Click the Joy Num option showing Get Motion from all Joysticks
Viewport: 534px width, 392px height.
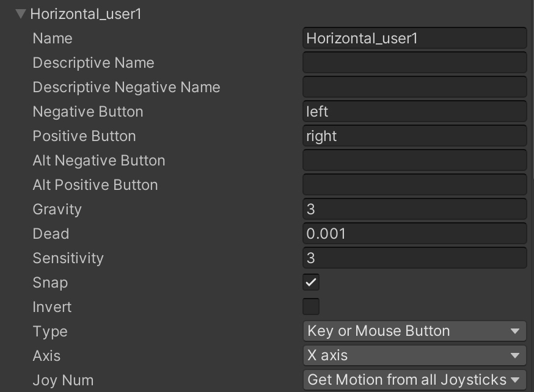coord(415,380)
